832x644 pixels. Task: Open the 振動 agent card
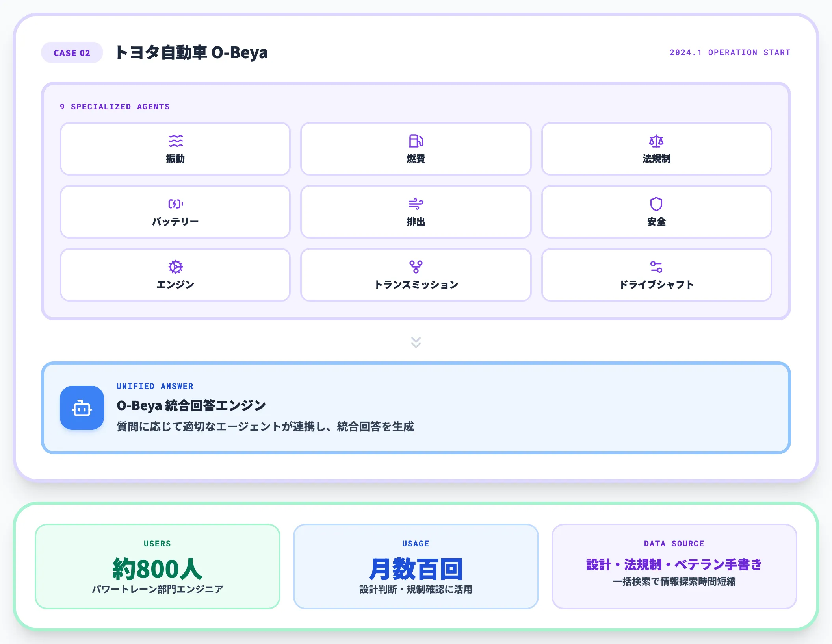pyautogui.click(x=175, y=149)
